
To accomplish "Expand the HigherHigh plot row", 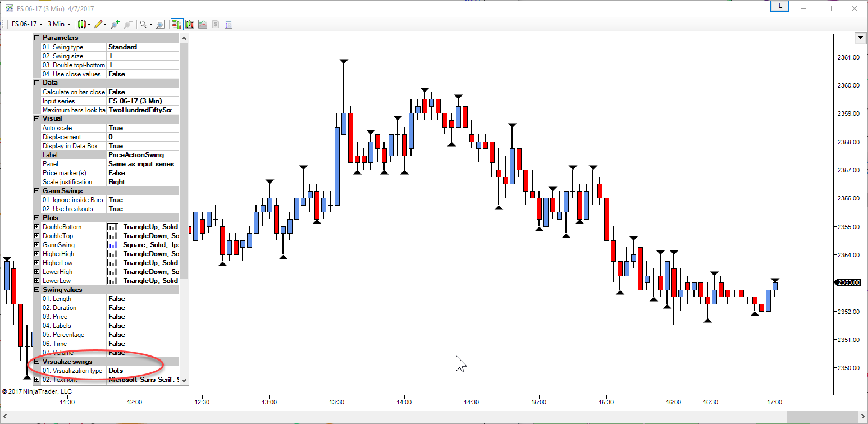I will click(37, 254).
